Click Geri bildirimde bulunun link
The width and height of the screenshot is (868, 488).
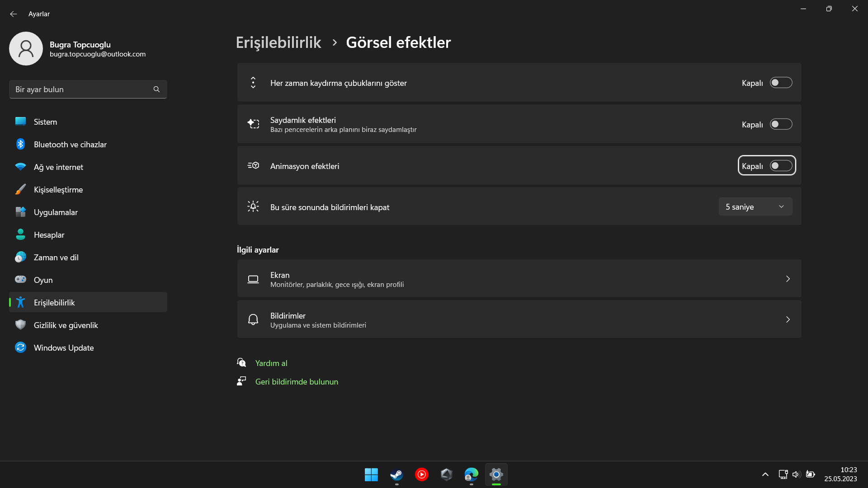tap(297, 382)
